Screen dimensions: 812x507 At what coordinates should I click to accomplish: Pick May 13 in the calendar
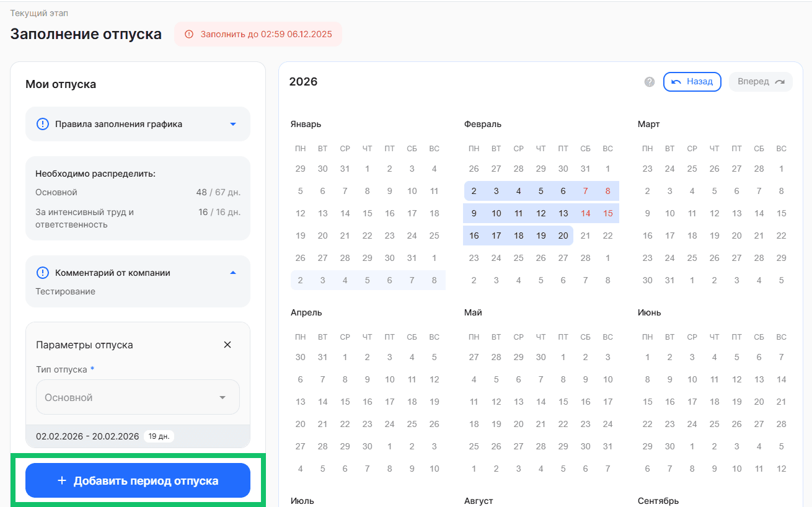point(519,402)
